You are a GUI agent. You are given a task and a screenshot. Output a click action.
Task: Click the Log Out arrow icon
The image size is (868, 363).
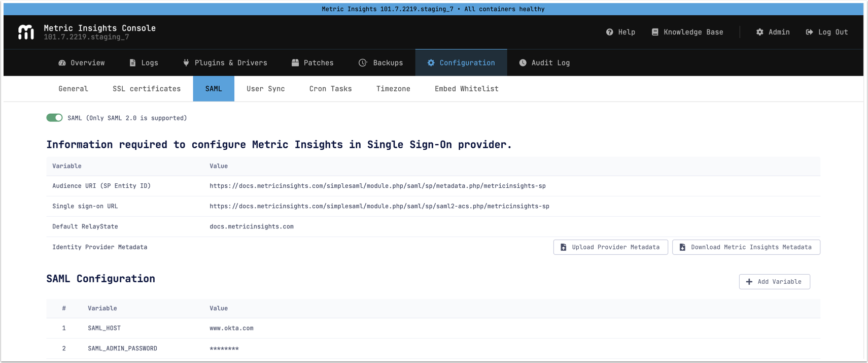809,32
